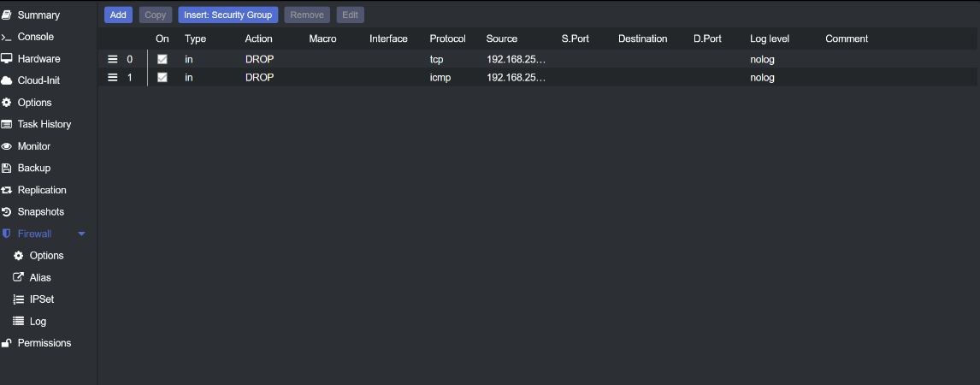Click the Monitor eye icon

7,146
